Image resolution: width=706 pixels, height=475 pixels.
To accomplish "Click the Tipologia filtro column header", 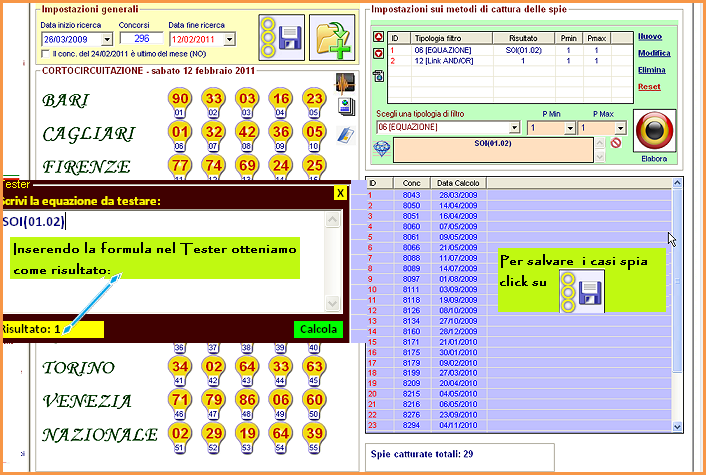I will pos(452,38).
